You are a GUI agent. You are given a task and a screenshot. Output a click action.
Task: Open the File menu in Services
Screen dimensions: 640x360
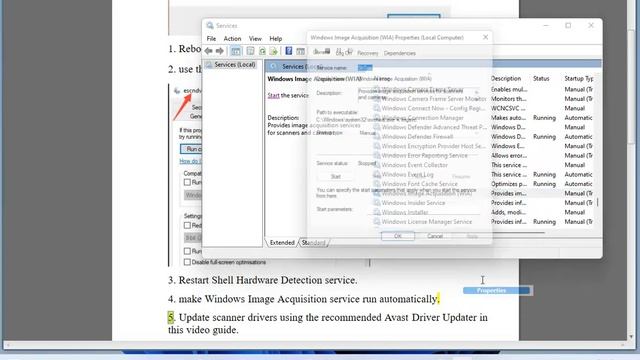[211, 38]
